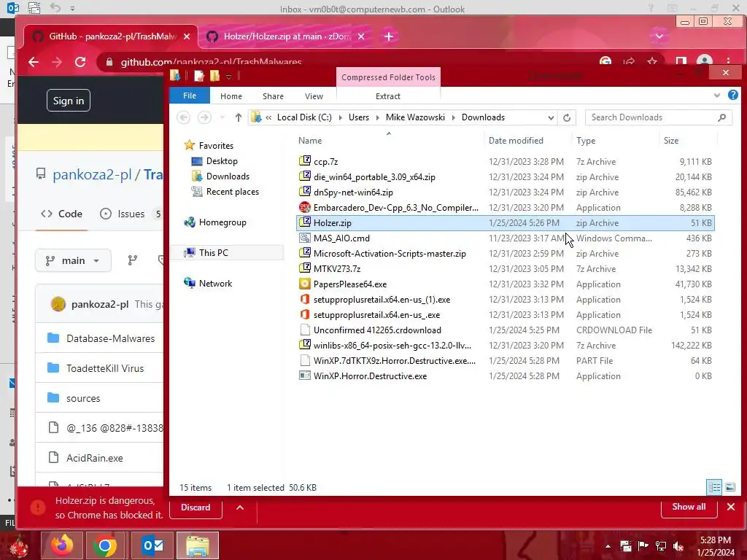Select the PapersPlease64.exe file icon
Image resolution: width=747 pixels, height=560 pixels.
[x=305, y=284]
